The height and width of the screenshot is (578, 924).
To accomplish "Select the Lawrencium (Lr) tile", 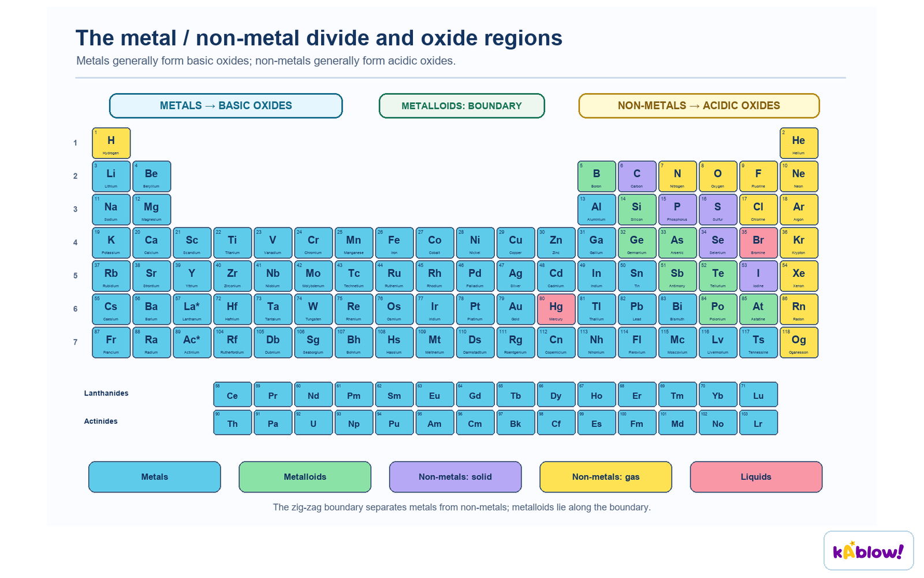I will click(x=758, y=423).
